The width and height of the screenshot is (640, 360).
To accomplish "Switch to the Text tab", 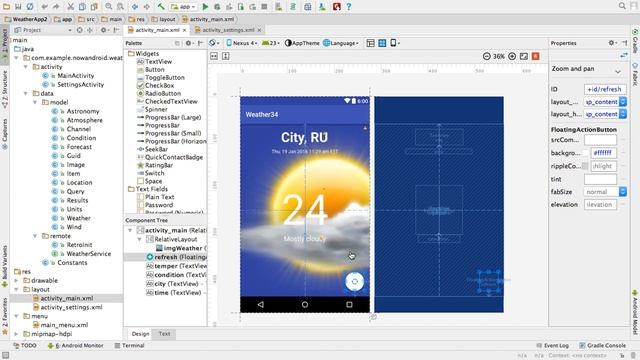I will 164,333.
